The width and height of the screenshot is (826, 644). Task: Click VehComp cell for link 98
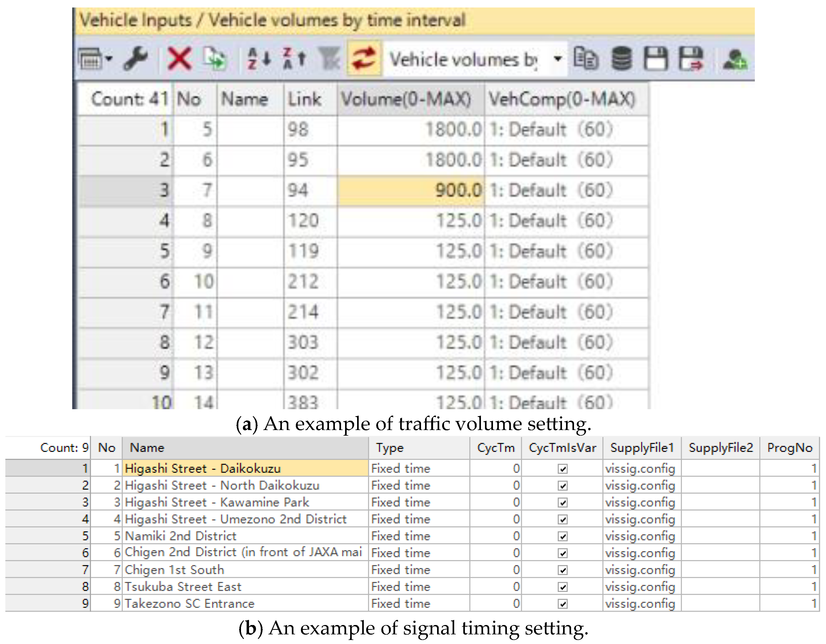566,130
